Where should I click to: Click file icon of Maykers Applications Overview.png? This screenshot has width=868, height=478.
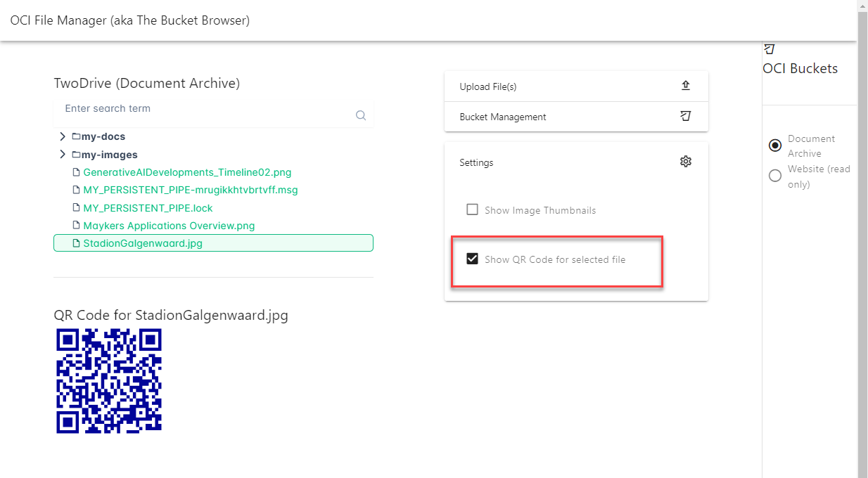tap(77, 226)
